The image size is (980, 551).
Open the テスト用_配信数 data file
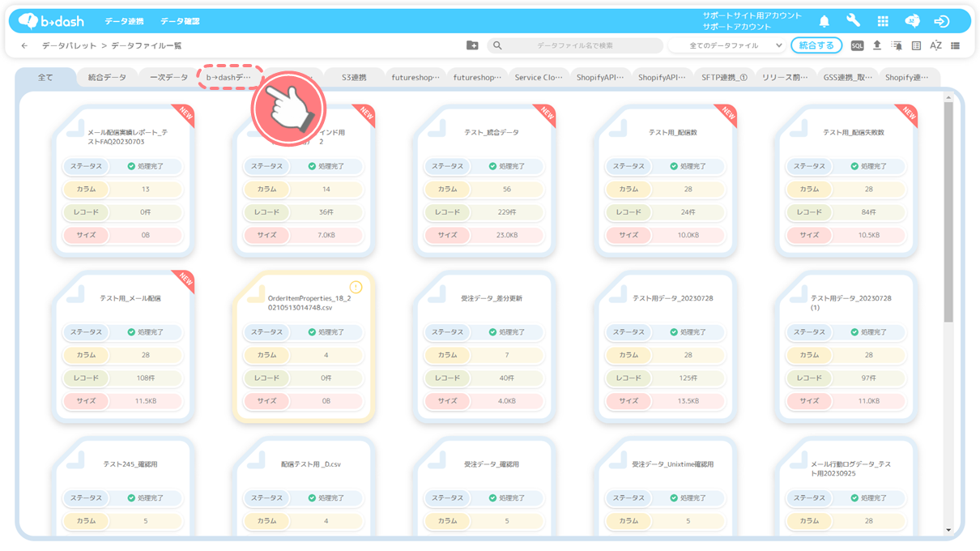(665, 181)
